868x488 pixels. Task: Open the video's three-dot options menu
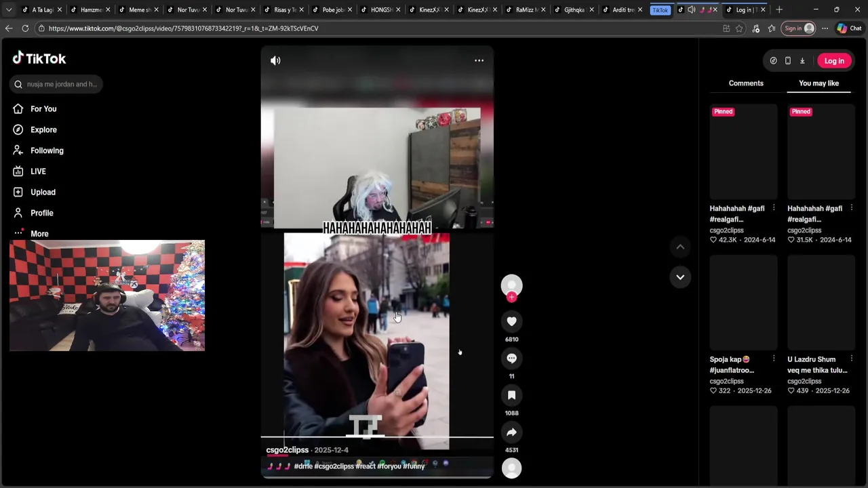(x=479, y=60)
